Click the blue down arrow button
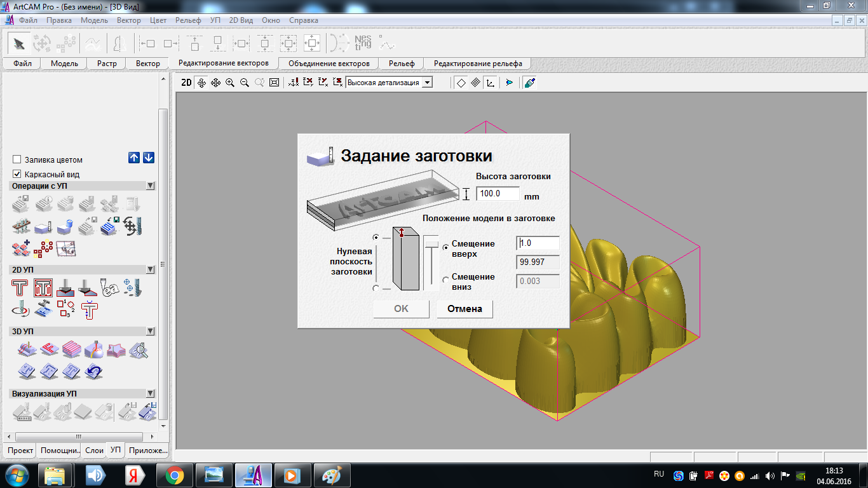Viewport: 868px width, 488px height. tap(149, 158)
